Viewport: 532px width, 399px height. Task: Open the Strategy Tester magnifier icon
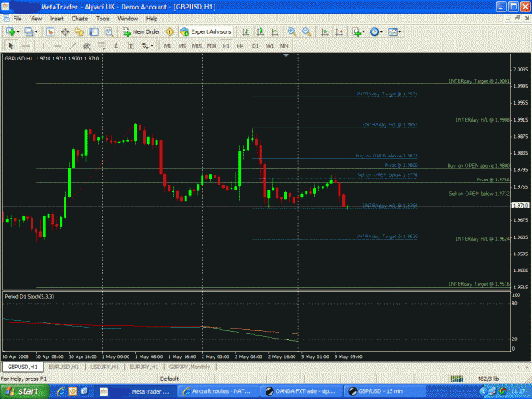pyautogui.click(x=109, y=31)
